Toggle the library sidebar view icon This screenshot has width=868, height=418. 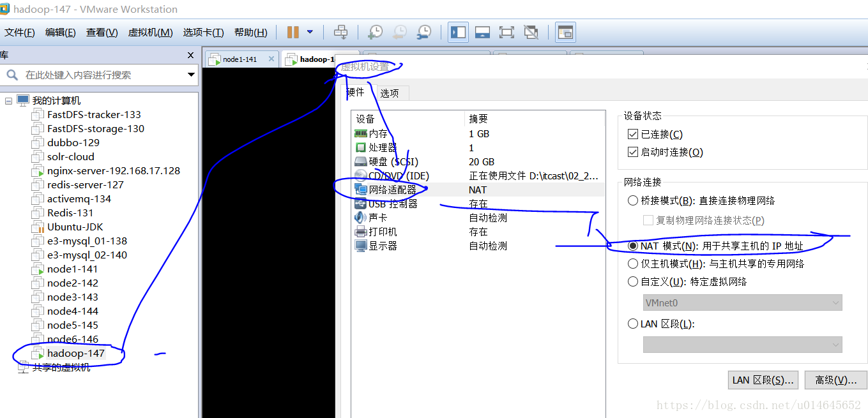click(x=458, y=32)
